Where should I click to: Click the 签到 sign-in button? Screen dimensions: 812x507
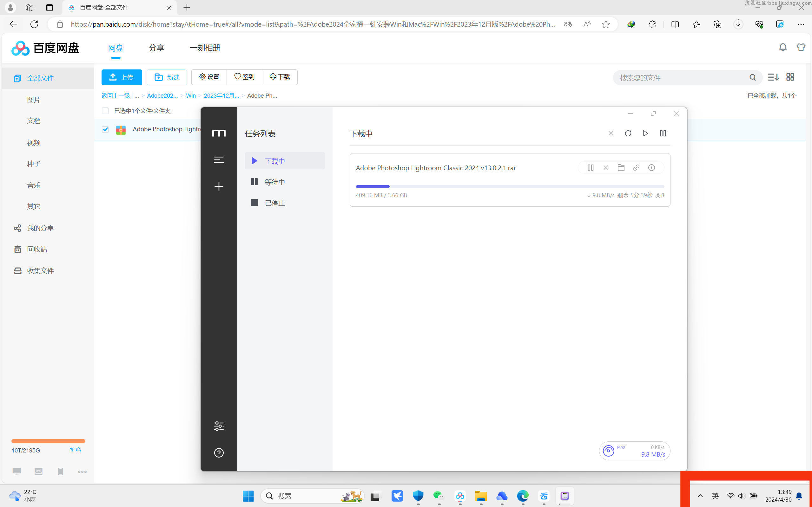tap(244, 77)
